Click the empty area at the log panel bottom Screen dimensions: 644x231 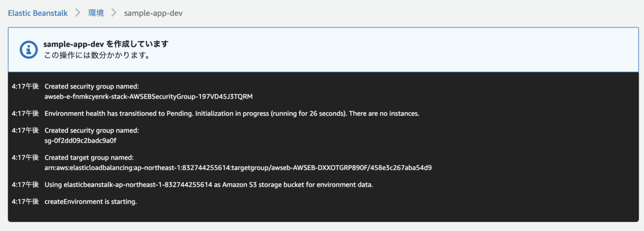pos(323,214)
